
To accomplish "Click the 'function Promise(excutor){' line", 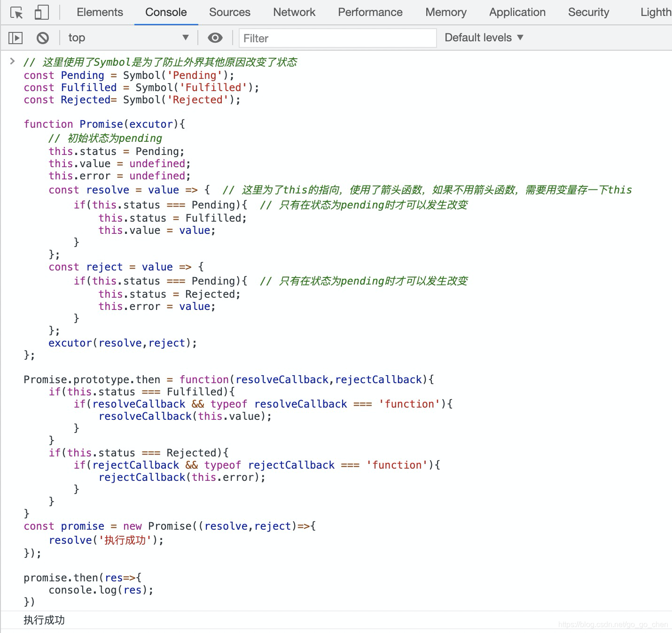I will click(x=104, y=124).
